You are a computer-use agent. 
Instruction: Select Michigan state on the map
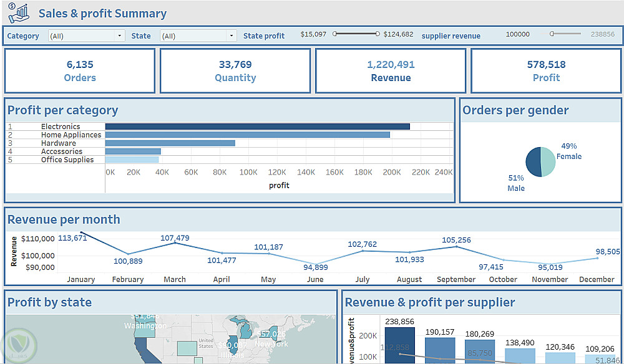click(245, 330)
